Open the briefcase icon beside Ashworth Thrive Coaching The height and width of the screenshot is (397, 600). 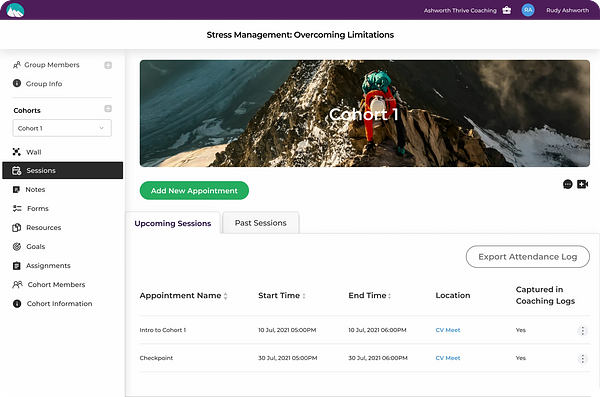click(507, 10)
